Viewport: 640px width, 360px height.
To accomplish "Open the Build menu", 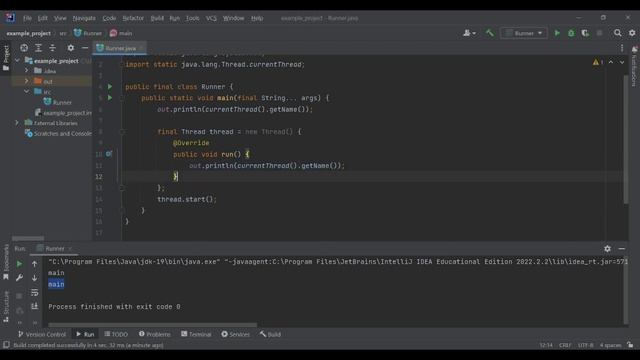I will tap(157, 18).
